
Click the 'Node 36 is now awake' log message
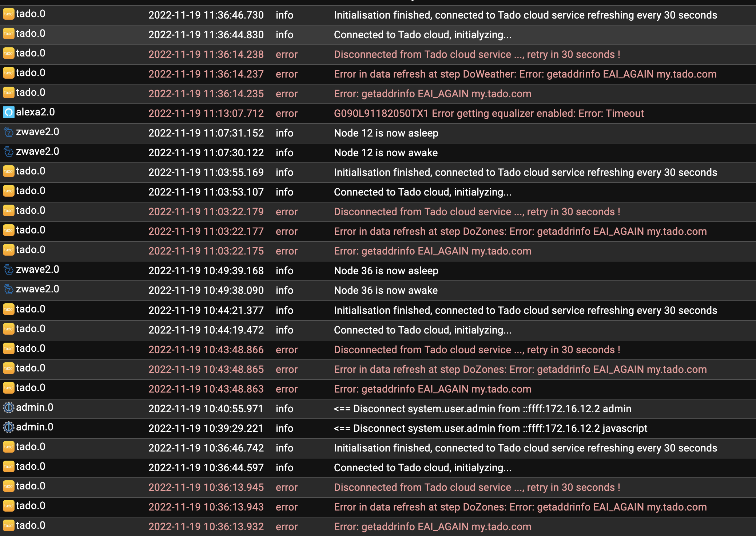386,290
